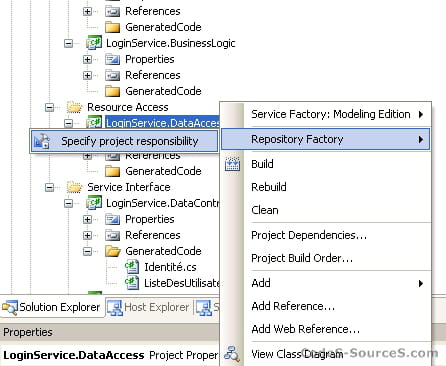Click the View Class Diagram icon
The height and width of the screenshot is (366, 446).
pos(232,354)
